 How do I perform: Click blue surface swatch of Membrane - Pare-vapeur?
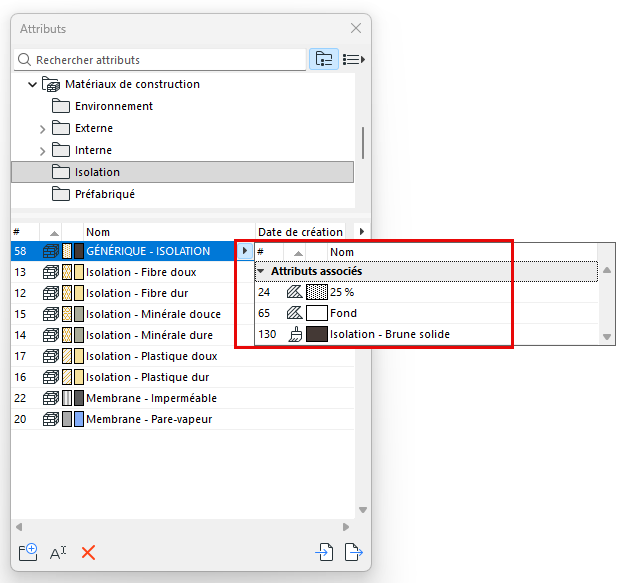tap(79, 419)
